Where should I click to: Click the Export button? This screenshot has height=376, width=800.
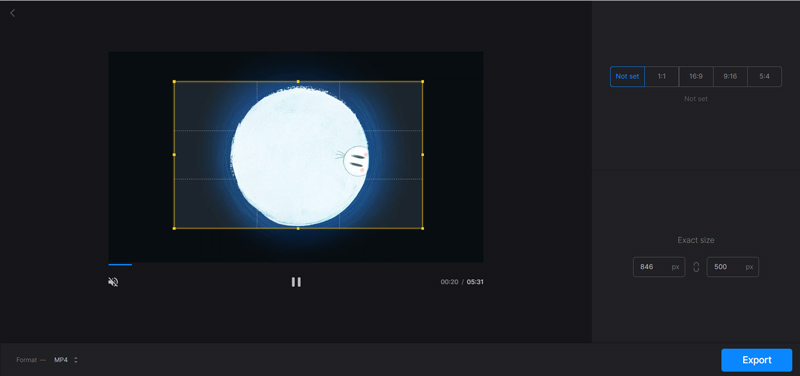757,360
